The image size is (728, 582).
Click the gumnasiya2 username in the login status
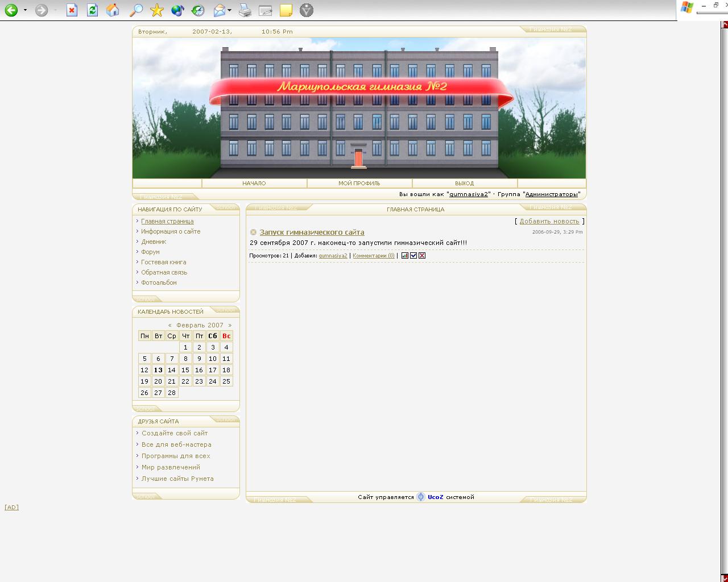469,194
